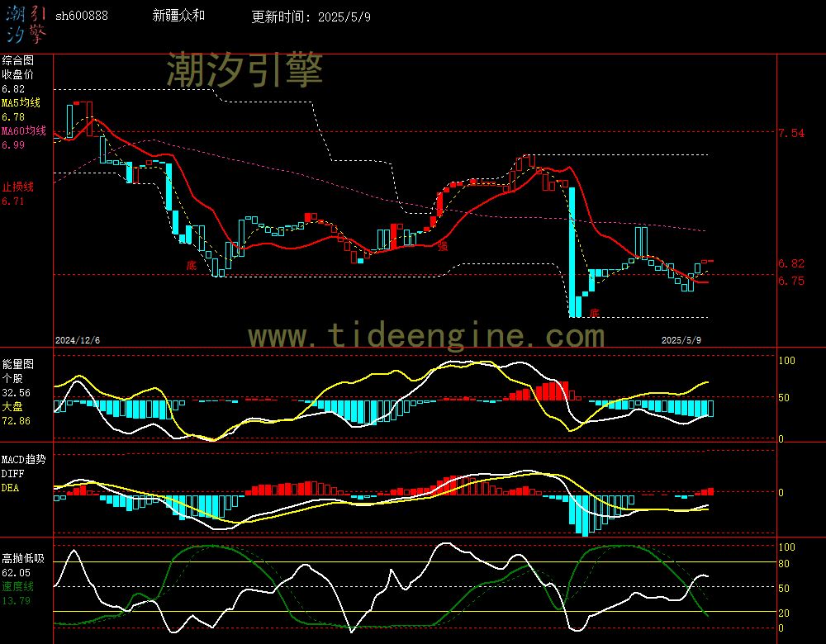Select the MACD趋势 panel label

coord(24,460)
